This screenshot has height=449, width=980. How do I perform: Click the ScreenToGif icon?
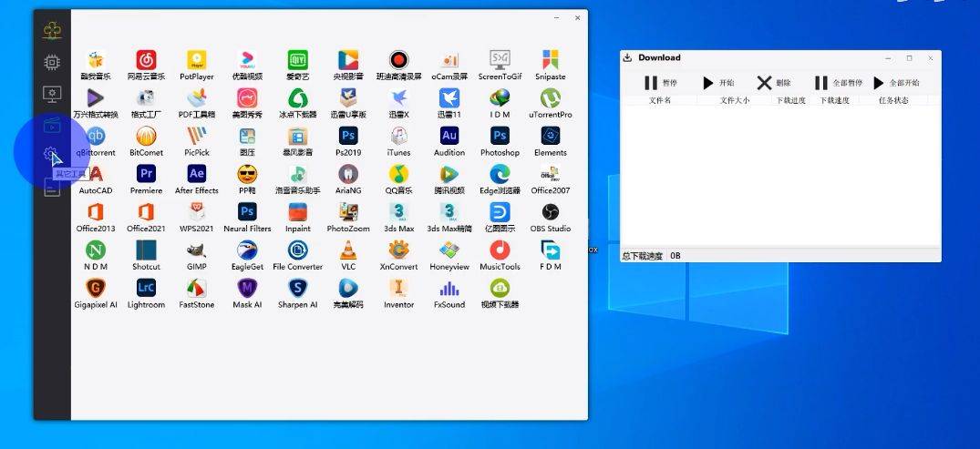click(500, 61)
